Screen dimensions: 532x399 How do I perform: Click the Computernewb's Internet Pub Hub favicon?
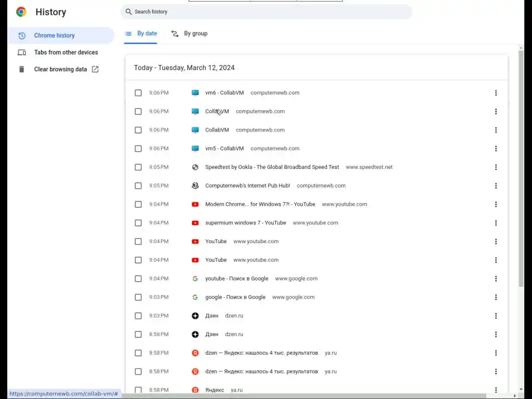pos(195,186)
